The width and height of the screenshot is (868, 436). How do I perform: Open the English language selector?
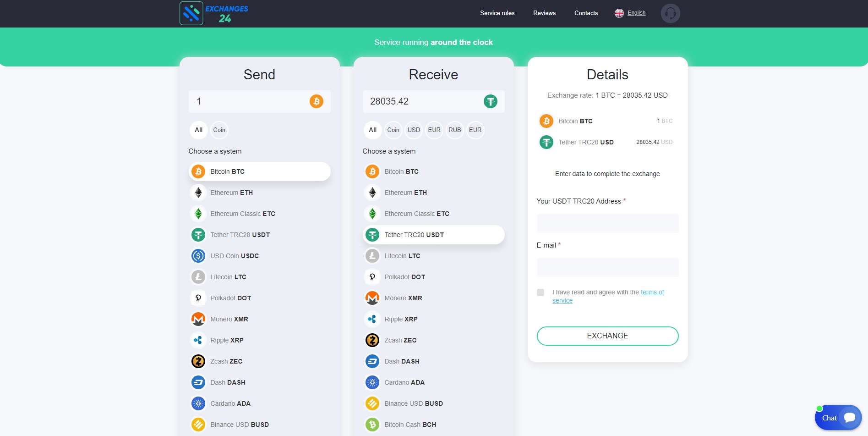(636, 13)
